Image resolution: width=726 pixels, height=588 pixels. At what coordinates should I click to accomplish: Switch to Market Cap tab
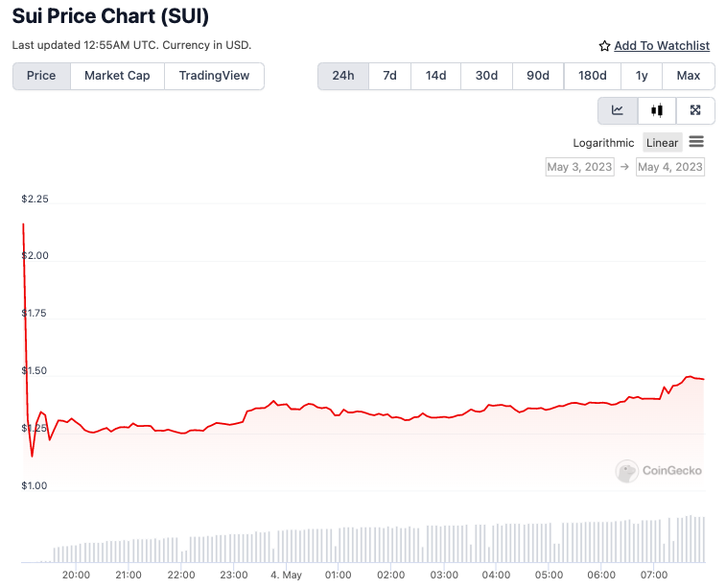[x=117, y=76]
